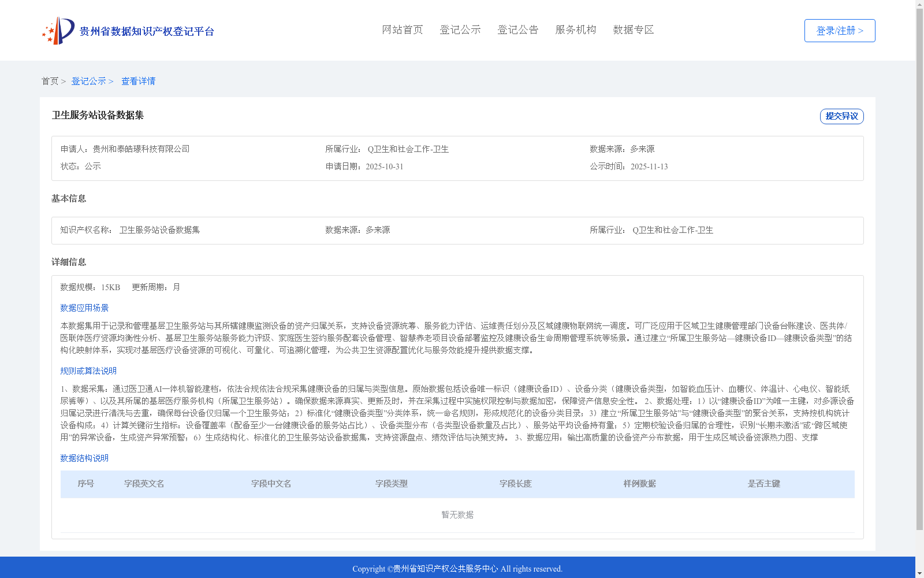
Task: Click 首页 in the breadcrumb
Action: click(50, 81)
